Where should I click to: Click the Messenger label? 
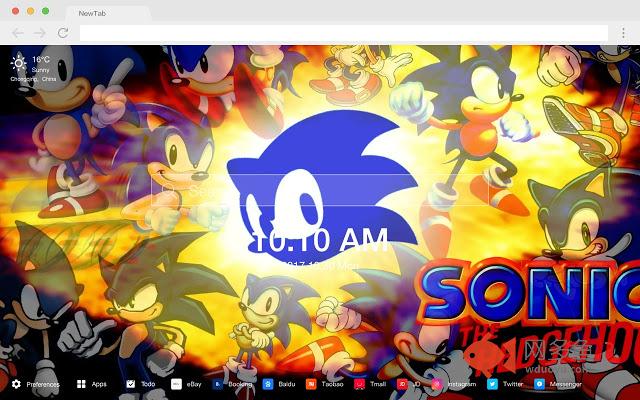pos(565,384)
